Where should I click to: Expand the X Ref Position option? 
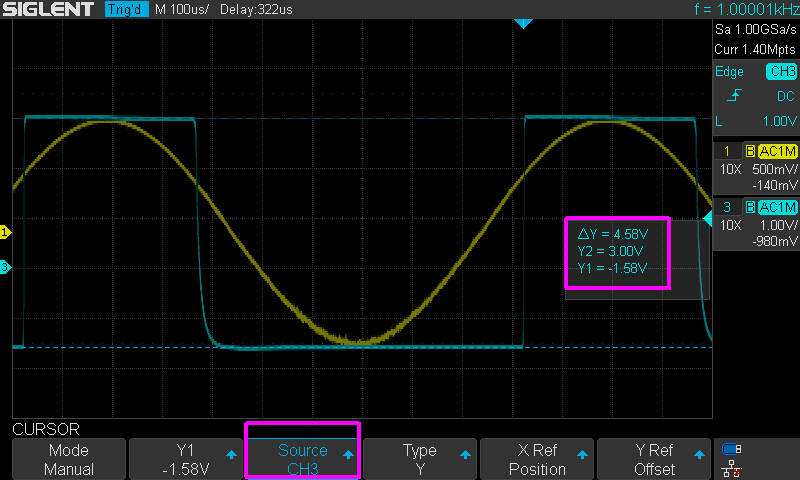[537, 459]
